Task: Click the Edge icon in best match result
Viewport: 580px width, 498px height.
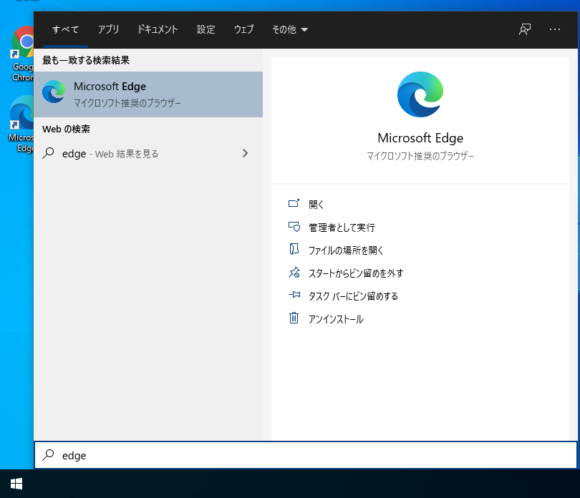Action: [54, 92]
